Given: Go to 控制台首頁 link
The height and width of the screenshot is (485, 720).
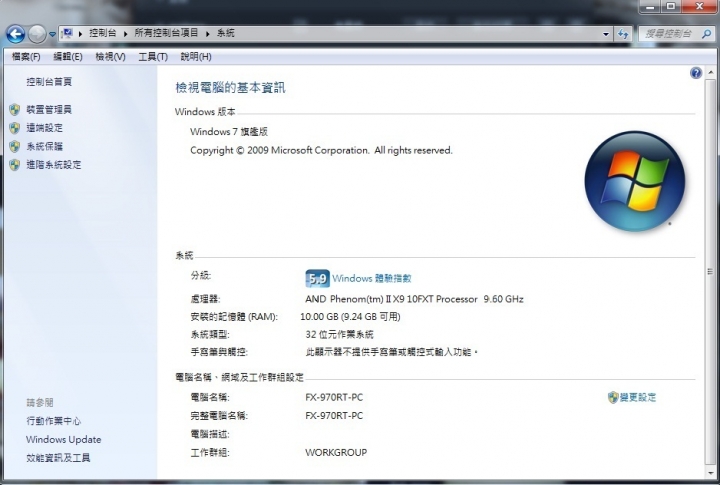Looking at the screenshot, I should (49, 82).
